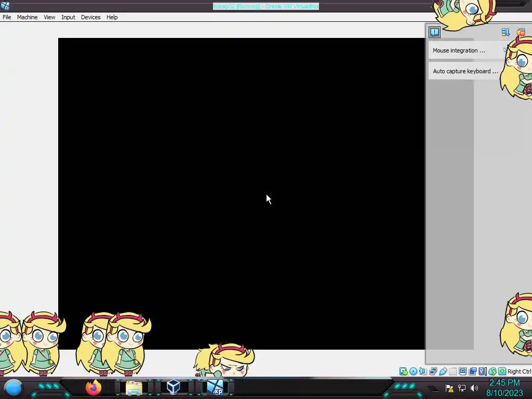Viewport: 532px width, 399px height.
Task: Select the running XP VM taskbar button
Action: pos(216,388)
